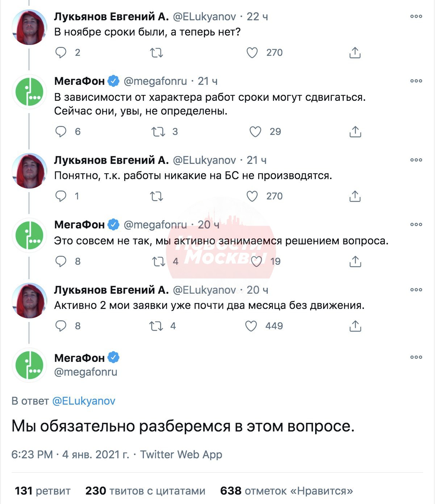Viewport: 442px width, 504px height.
Task: Reply to the tweet about November deadlines
Action: tap(61, 53)
